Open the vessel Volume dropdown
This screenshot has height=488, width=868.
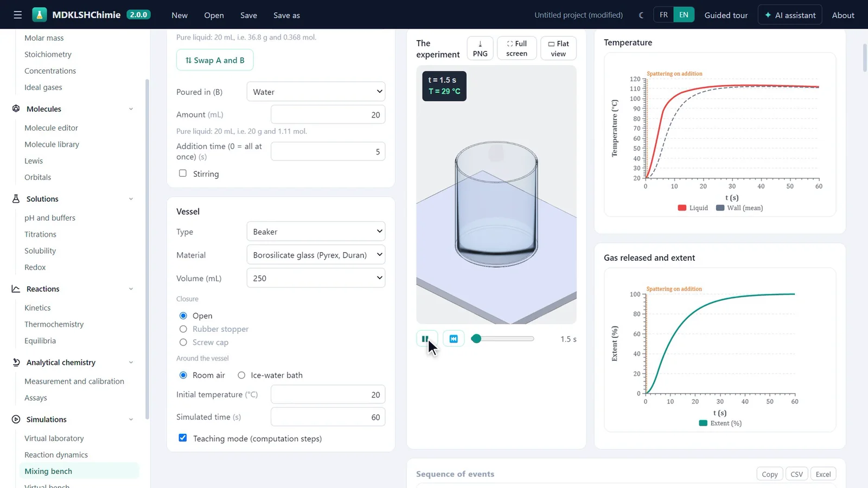click(x=316, y=278)
